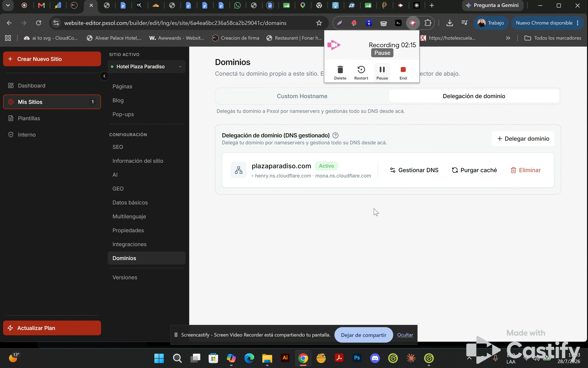Open SEO configuration
The image size is (588, 368).
tap(147, 147)
